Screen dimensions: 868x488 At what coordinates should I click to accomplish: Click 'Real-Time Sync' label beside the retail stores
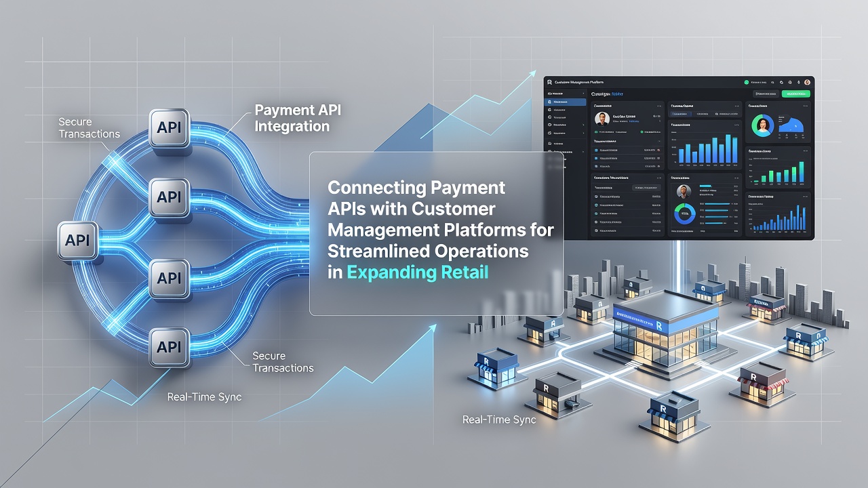(x=499, y=420)
